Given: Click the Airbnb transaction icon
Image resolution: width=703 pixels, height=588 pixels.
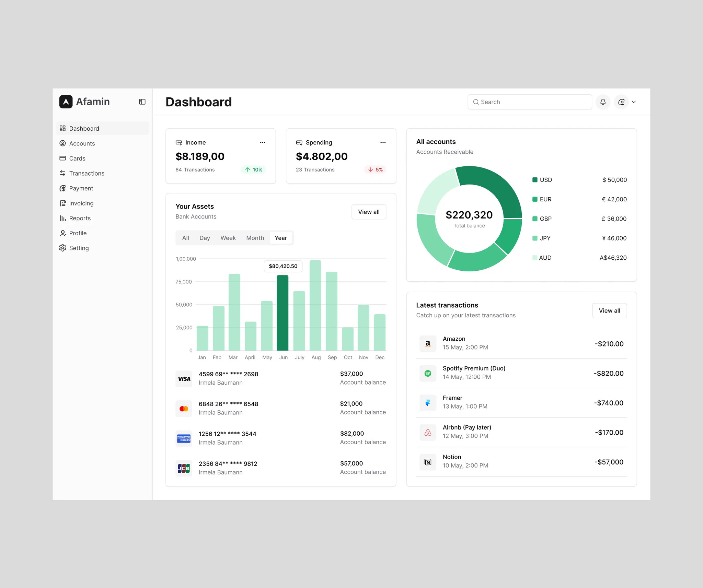Looking at the screenshot, I should coord(428,432).
